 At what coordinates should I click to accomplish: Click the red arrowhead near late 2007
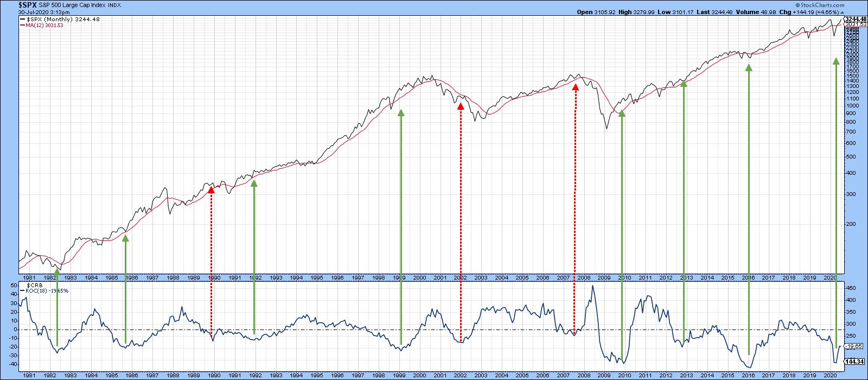tap(575, 87)
